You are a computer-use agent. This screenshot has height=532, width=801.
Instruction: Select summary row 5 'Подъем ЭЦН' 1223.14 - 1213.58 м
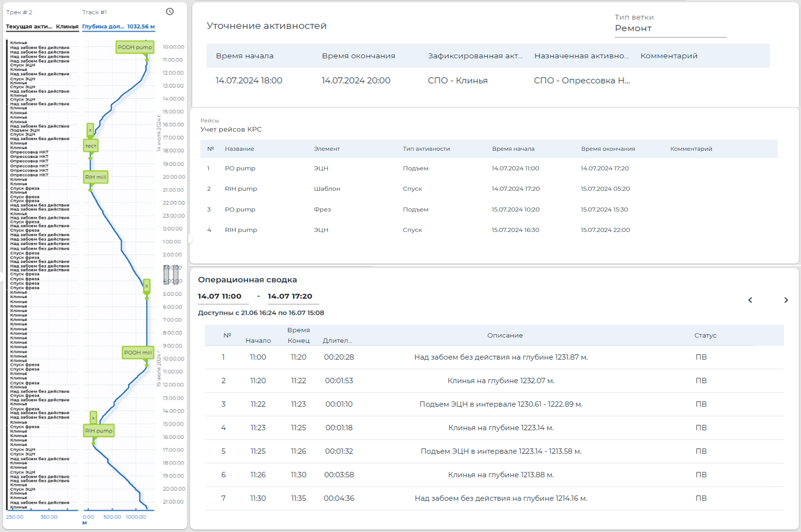pyautogui.click(x=494, y=451)
